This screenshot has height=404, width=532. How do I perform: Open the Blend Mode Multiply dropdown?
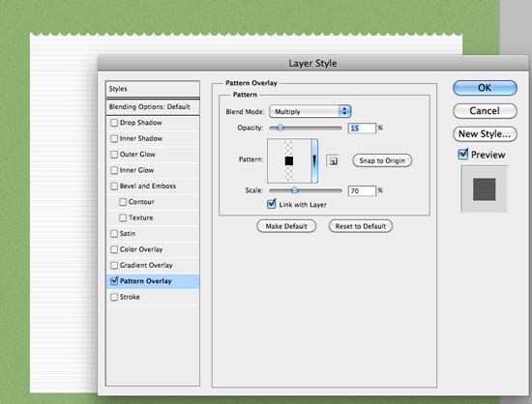[x=310, y=111]
